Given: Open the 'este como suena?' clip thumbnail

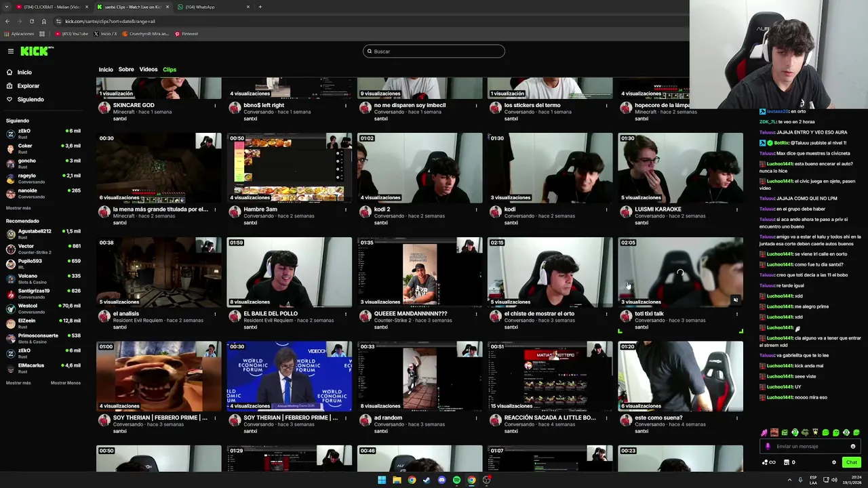Looking at the screenshot, I should tap(680, 376).
